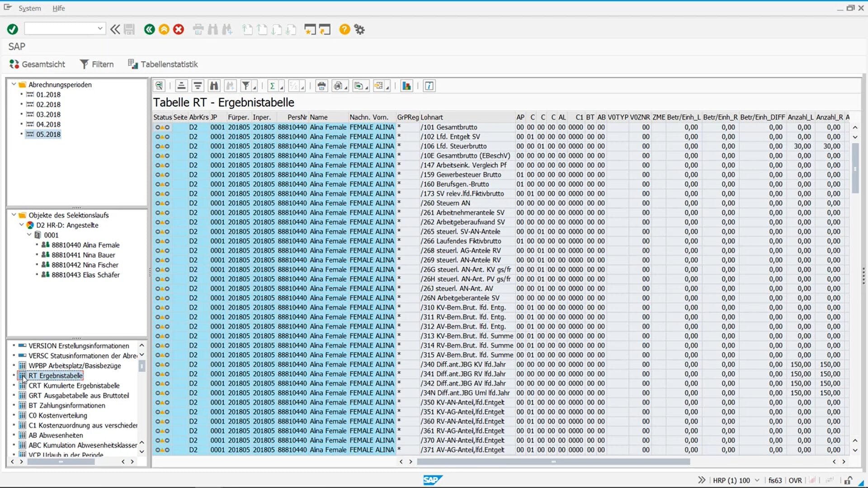Open the transaction command field dropdown
Image resolution: width=868 pixels, height=488 pixels.
point(100,29)
